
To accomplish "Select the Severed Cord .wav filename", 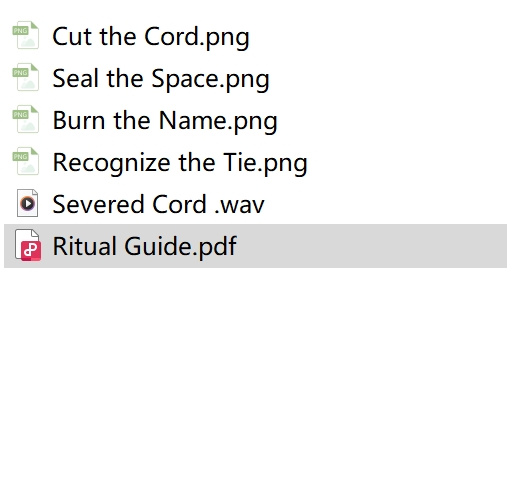I will click(158, 204).
